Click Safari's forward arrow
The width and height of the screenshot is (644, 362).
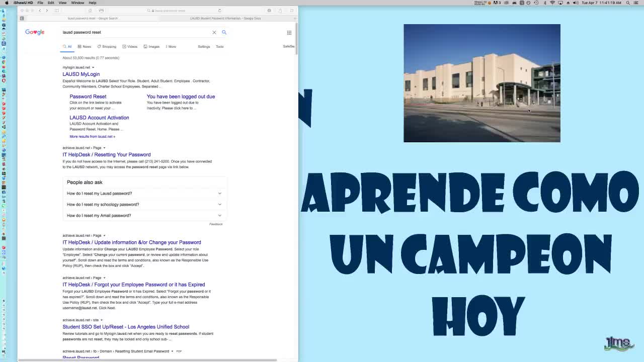coord(47,11)
